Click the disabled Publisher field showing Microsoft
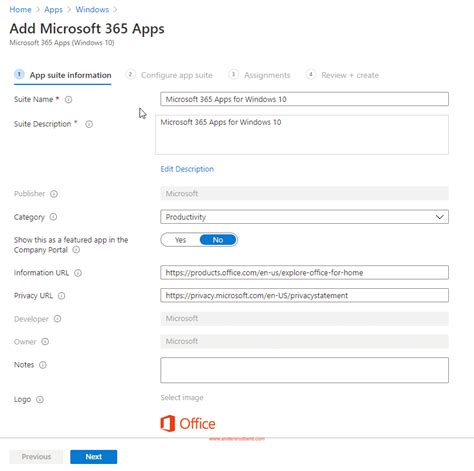474x471 pixels. pyautogui.click(x=304, y=194)
